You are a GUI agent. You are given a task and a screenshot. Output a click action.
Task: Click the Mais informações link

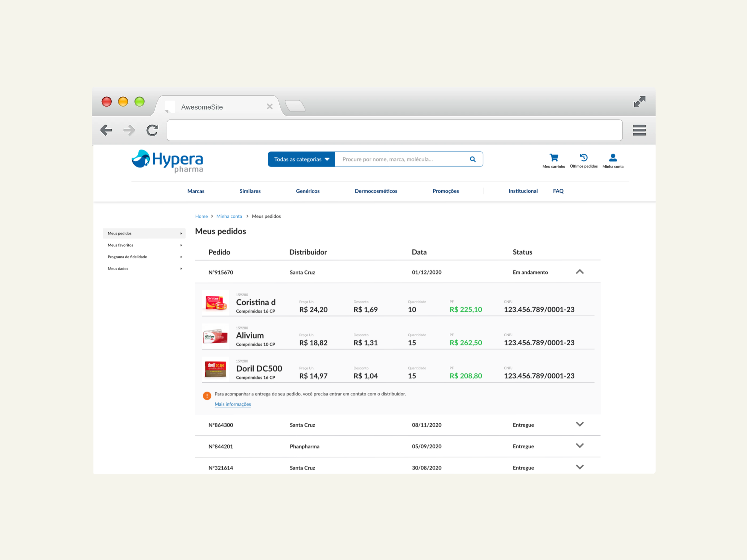point(233,404)
